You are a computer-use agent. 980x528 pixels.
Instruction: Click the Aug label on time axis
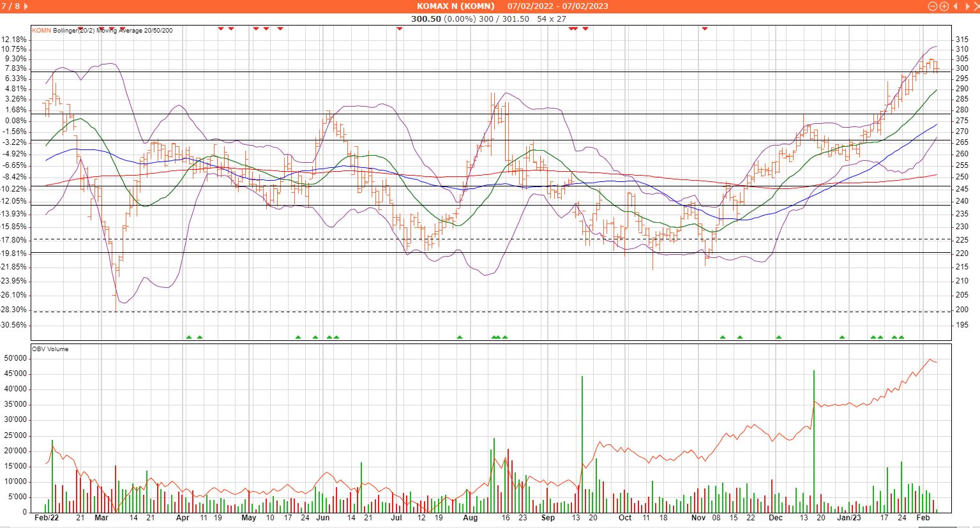tap(471, 518)
